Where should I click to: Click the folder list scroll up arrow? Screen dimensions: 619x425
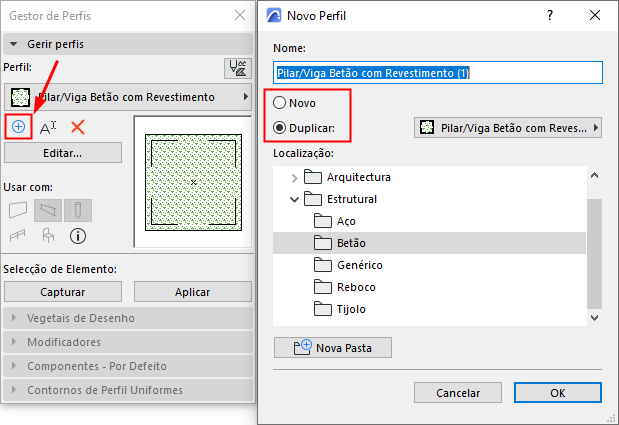pyautogui.click(x=595, y=175)
